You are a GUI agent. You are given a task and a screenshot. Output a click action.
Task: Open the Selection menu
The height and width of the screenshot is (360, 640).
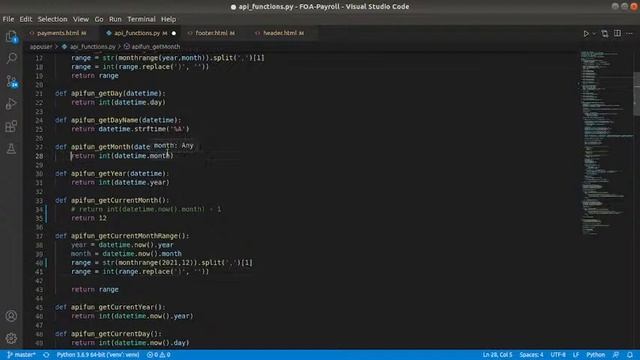[53, 19]
